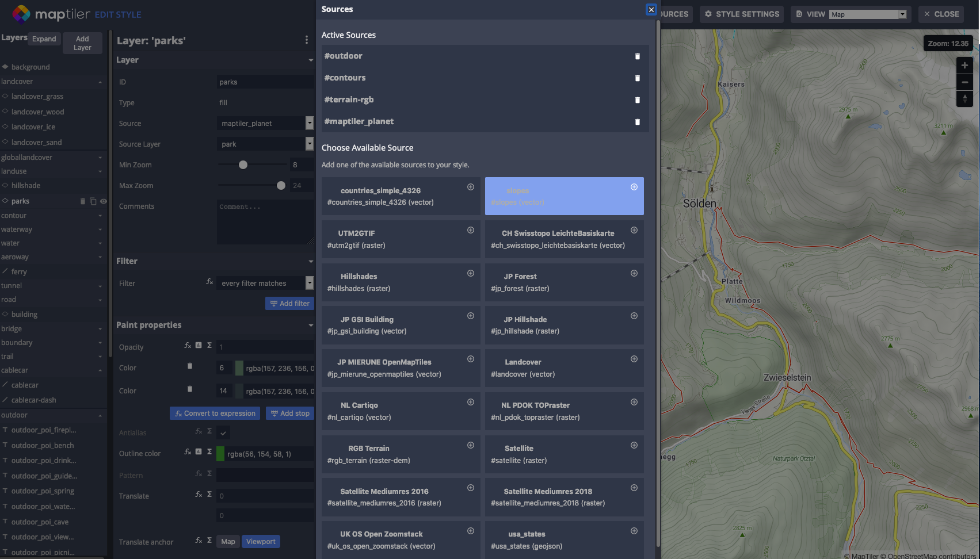Click plus icon on JP Forest source

pos(634,273)
